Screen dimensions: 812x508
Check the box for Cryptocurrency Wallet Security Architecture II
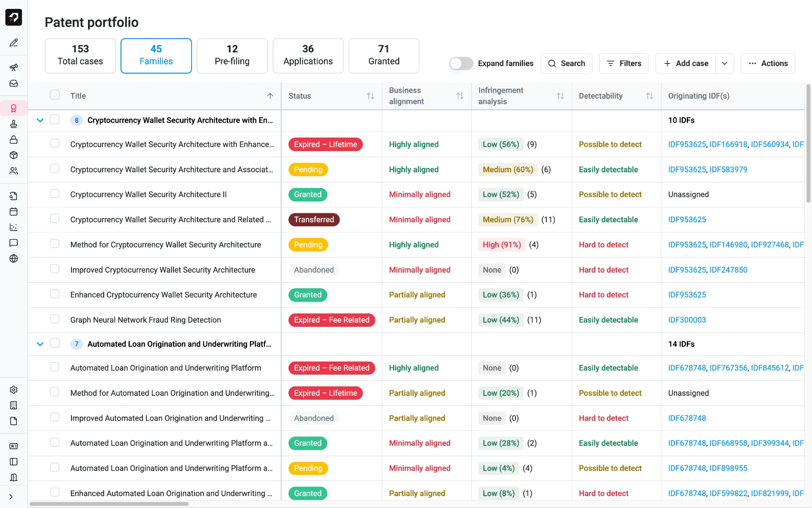[55, 193]
